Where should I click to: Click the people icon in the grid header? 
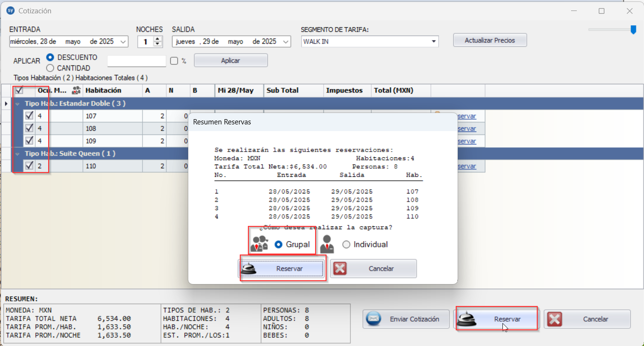pos(76,90)
